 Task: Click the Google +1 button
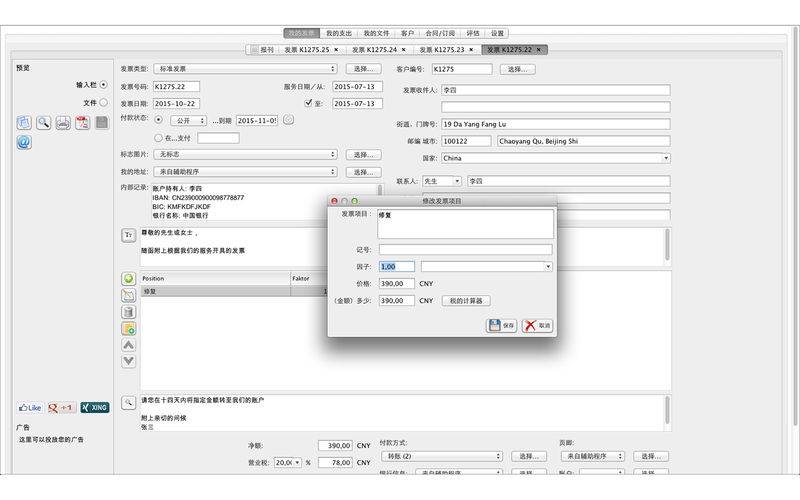click(62, 408)
